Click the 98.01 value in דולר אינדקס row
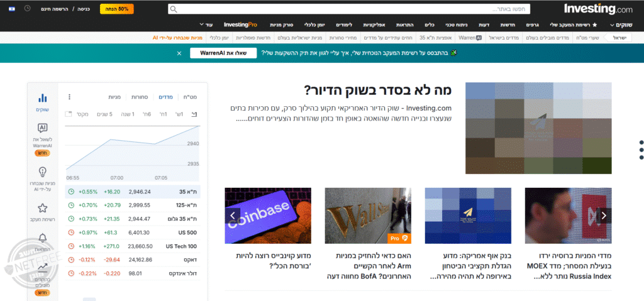Image resolution: width=644 pixels, height=301 pixels. click(135, 273)
